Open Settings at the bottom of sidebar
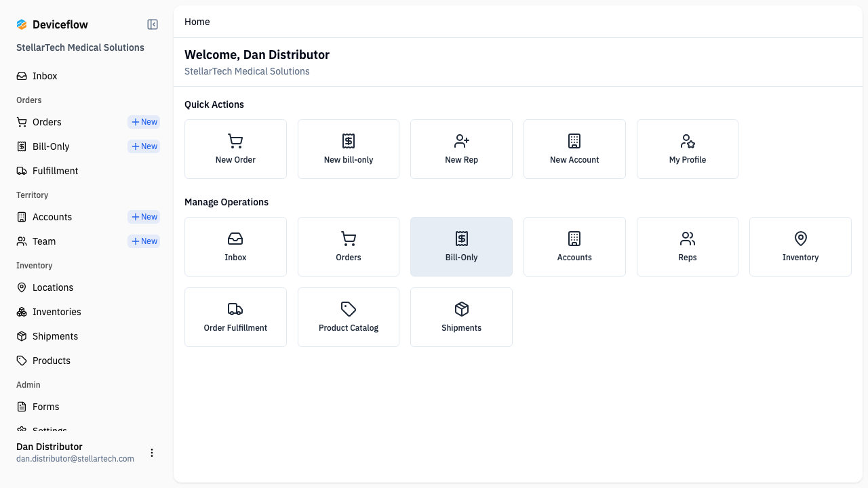Viewport: 868px width, 488px height. pyautogui.click(x=49, y=430)
